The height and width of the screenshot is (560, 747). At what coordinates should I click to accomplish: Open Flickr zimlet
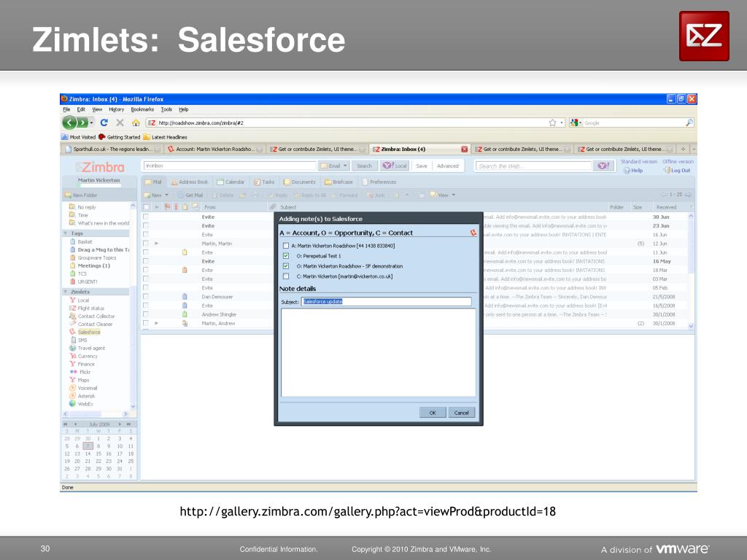pos(85,372)
